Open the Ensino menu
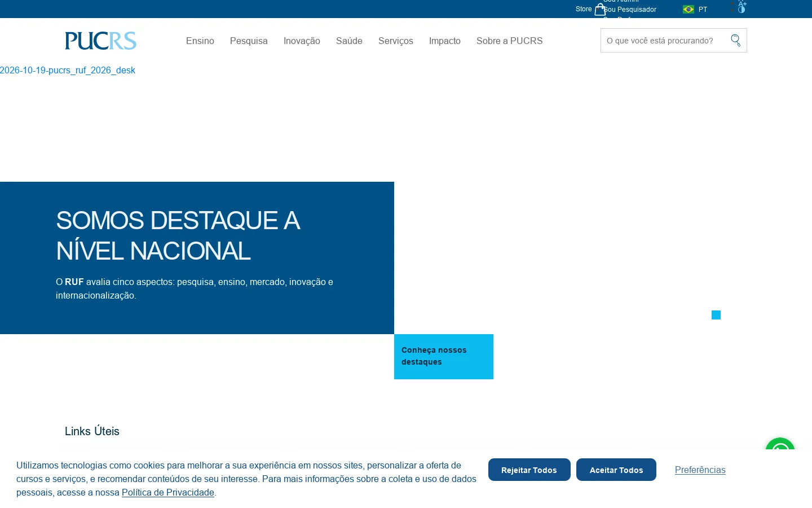The image size is (812, 508). [200, 41]
